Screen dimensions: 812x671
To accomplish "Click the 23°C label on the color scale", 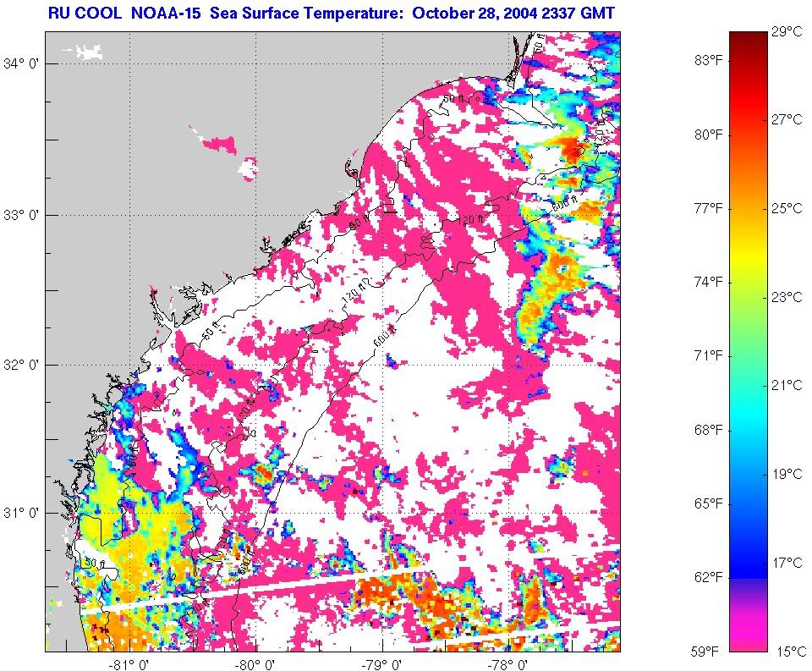I will tap(787, 297).
